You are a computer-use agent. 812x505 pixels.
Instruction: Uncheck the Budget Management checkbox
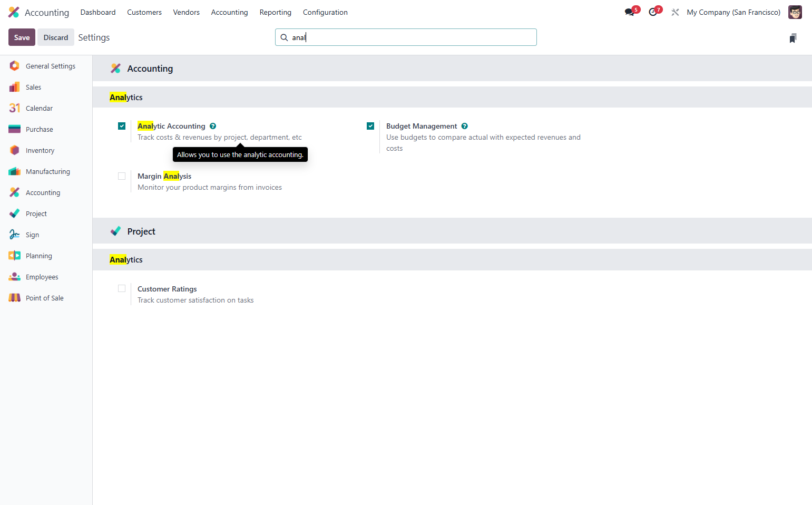pyautogui.click(x=370, y=126)
